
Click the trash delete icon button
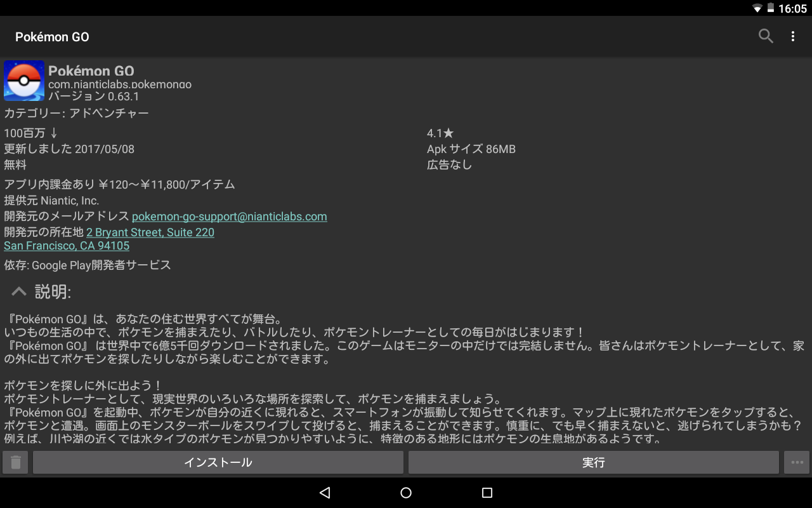click(x=15, y=462)
